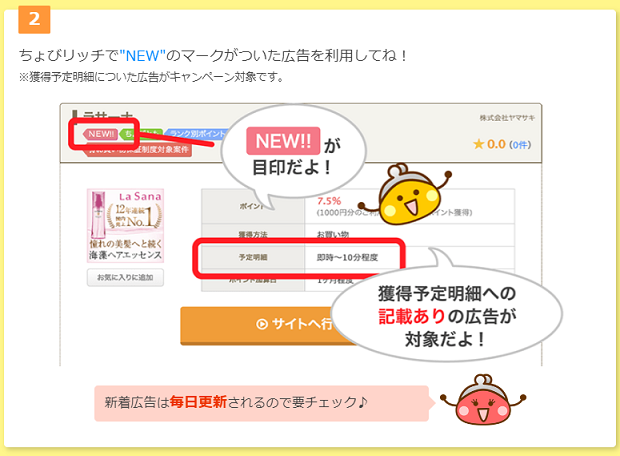
Task: Click the yellow purse mascot character
Action: [x=405, y=195]
